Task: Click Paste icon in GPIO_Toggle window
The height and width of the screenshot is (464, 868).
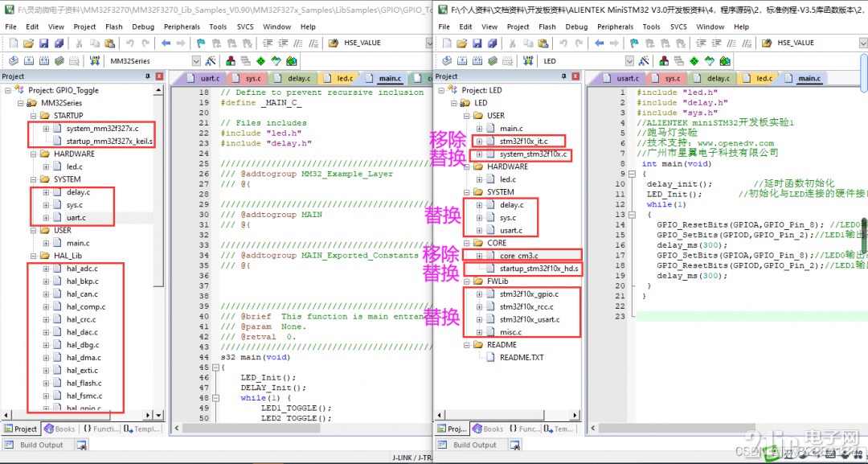Action: click(x=110, y=43)
